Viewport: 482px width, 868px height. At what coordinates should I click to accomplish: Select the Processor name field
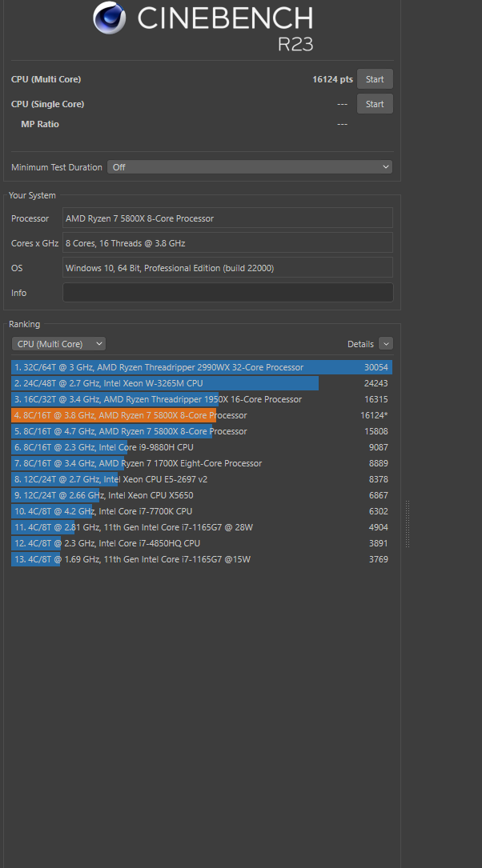227,218
